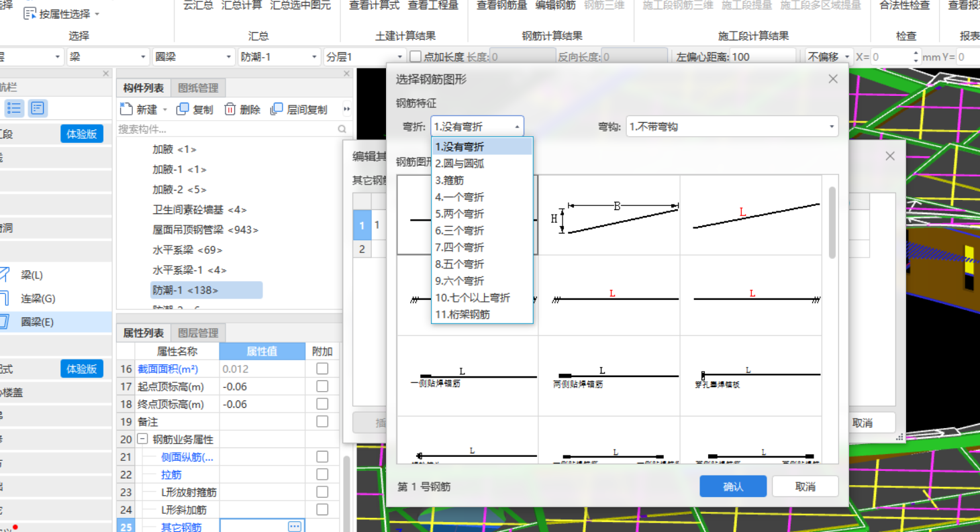The height and width of the screenshot is (532, 980).
Task: Open the 防潮-1 component dropdown
Action: (x=279, y=57)
